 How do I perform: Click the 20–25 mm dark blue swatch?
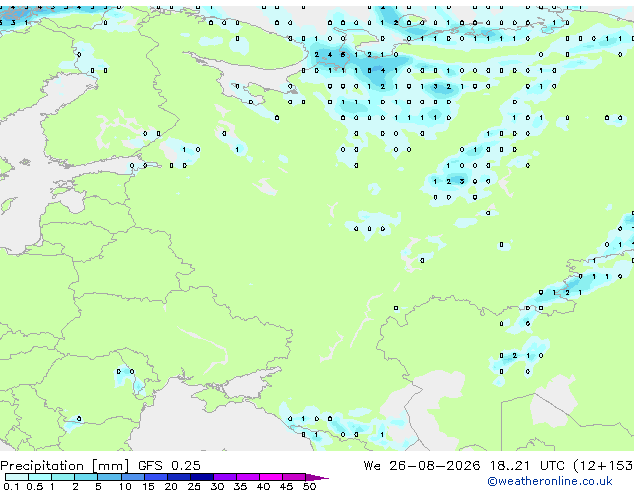tap(179, 477)
